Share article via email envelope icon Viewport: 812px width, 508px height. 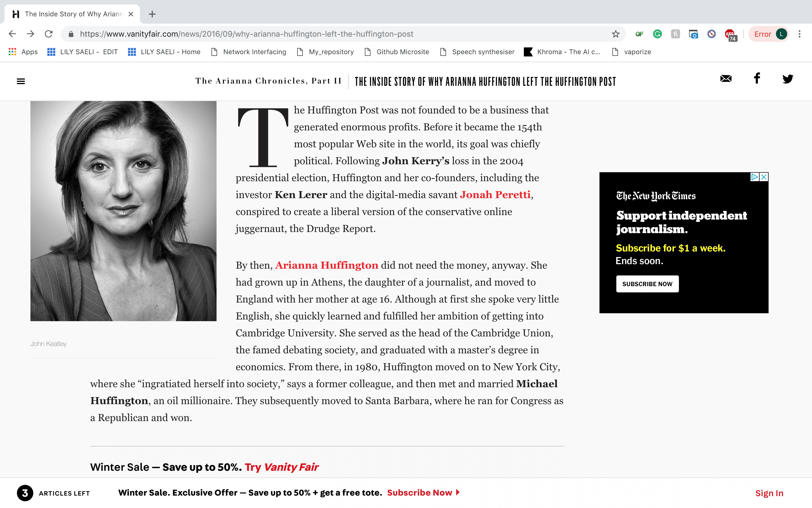click(x=726, y=79)
